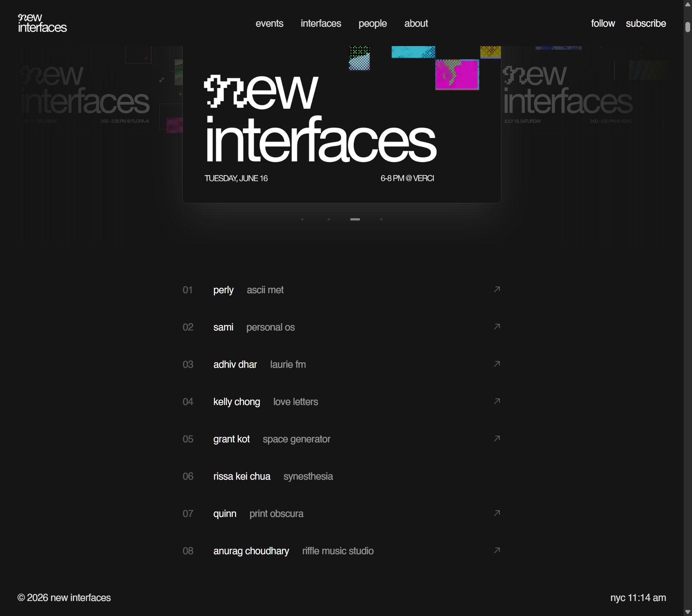This screenshot has width=692, height=616.
Task: Click the vertical scrollbar thumb
Action: tap(688, 27)
